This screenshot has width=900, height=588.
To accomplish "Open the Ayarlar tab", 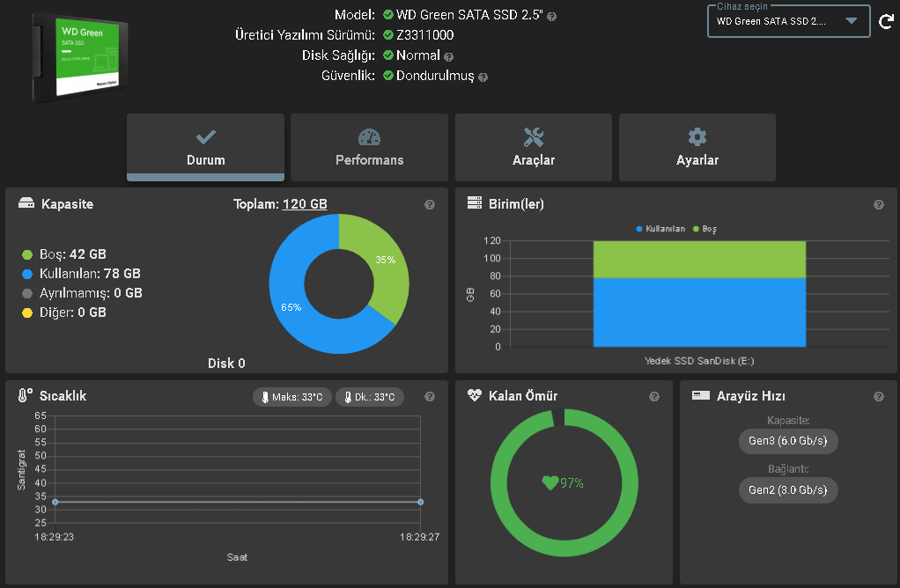I will click(x=697, y=147).
